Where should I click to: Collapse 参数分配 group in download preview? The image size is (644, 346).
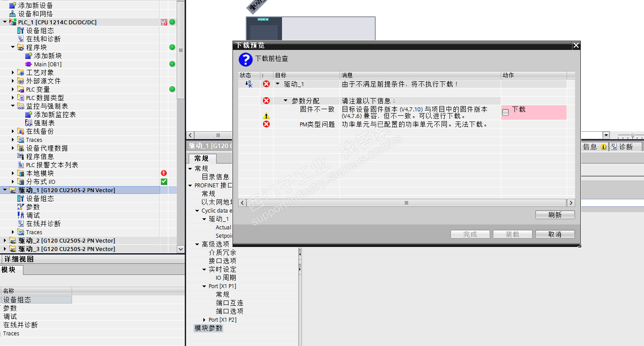[x=286, y=101]
